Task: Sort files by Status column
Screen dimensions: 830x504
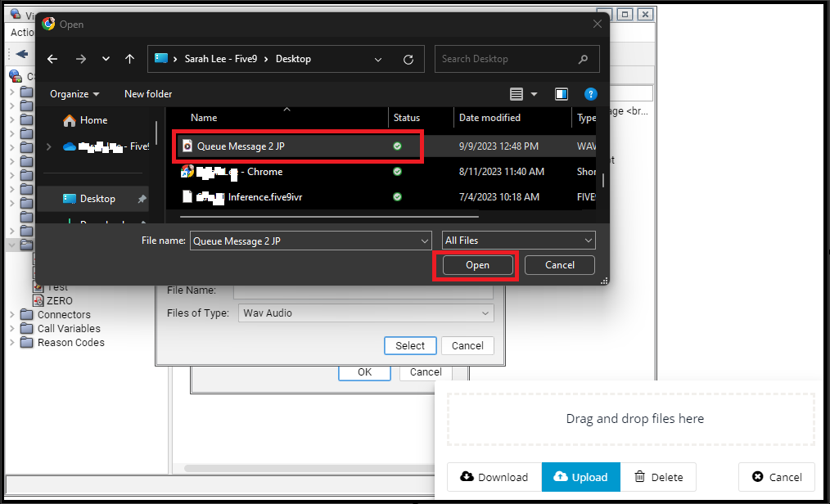Action: [x=407, y=118]
